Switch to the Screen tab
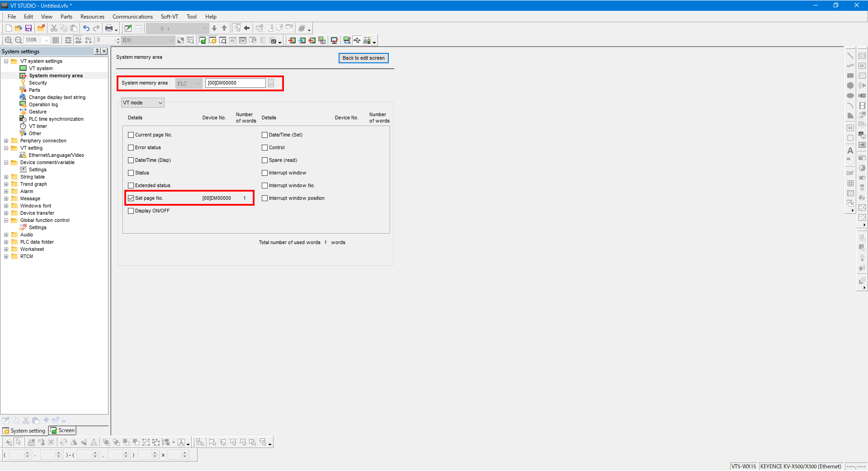 pos(62,431)
